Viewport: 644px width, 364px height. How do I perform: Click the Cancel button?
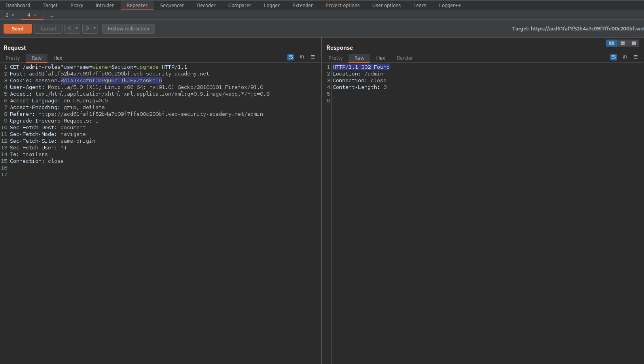click(x=48, y=28)
